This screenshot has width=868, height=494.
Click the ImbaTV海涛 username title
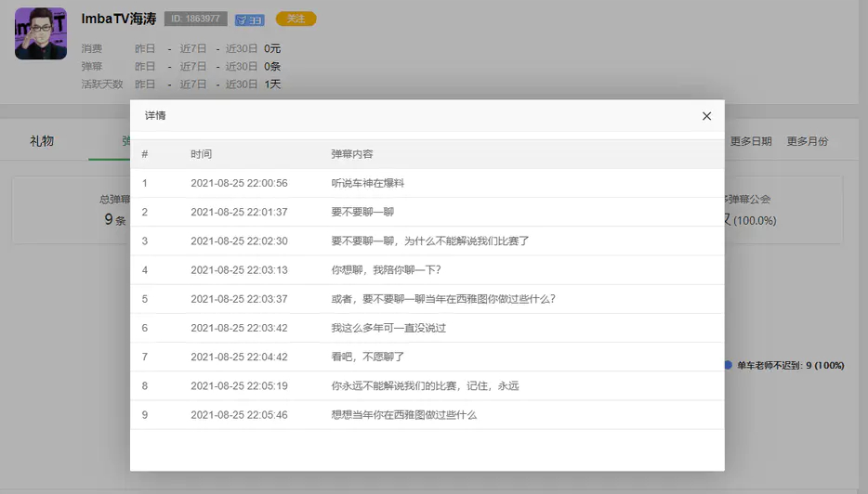point(118,19)
